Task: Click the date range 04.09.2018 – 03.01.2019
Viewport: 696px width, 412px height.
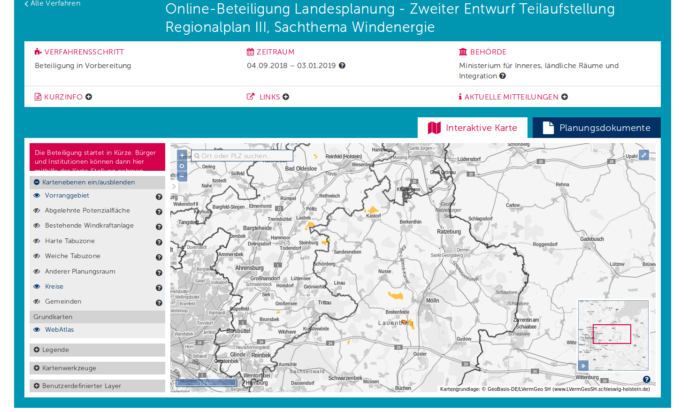Action: 291,66
